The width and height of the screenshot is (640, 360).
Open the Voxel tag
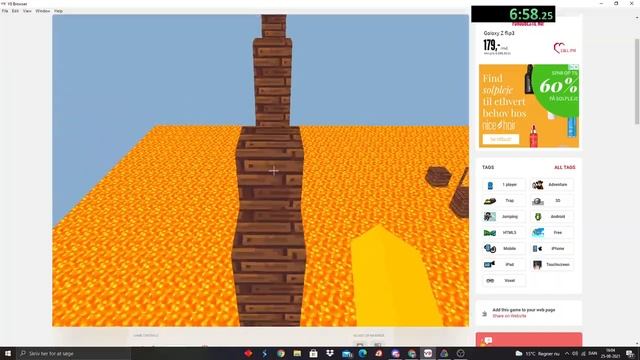pos(504,281)
